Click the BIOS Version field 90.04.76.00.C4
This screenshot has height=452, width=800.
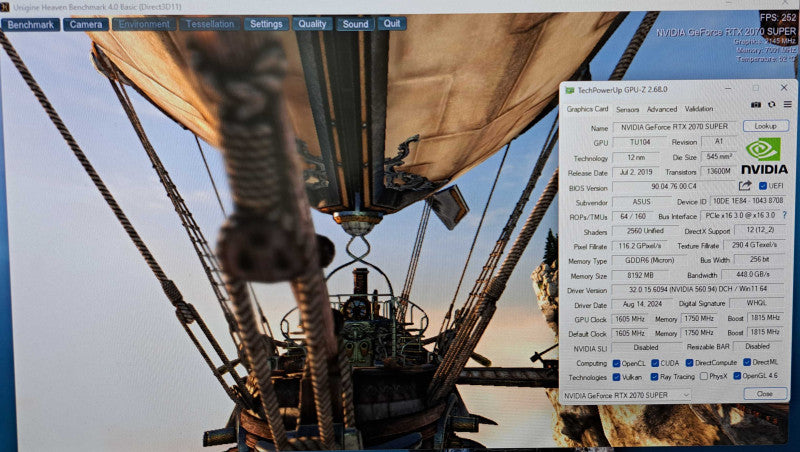click(673, 187)
